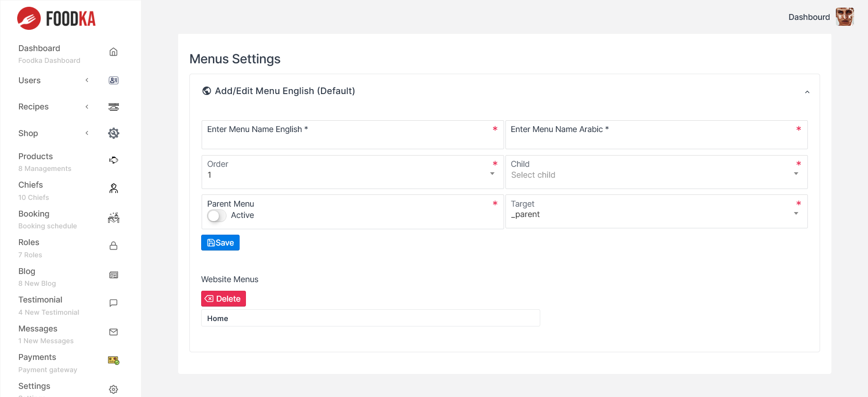Click the Messages envelope icon
The image size is (868, 397).
[113, 332]
